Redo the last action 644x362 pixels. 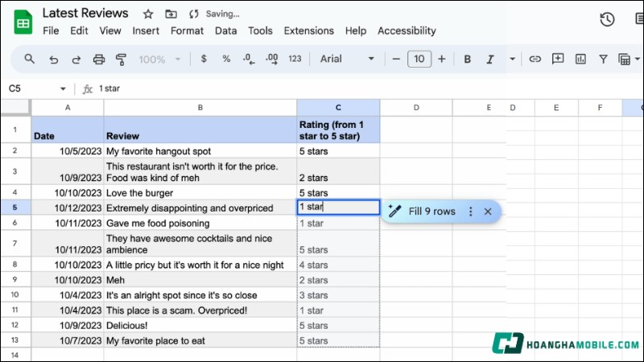pyautogui.click(x=76, y=60)
